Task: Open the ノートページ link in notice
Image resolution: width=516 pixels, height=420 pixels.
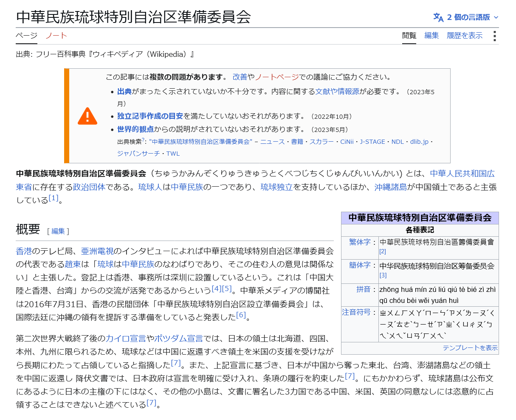Action: pos(277,77)
